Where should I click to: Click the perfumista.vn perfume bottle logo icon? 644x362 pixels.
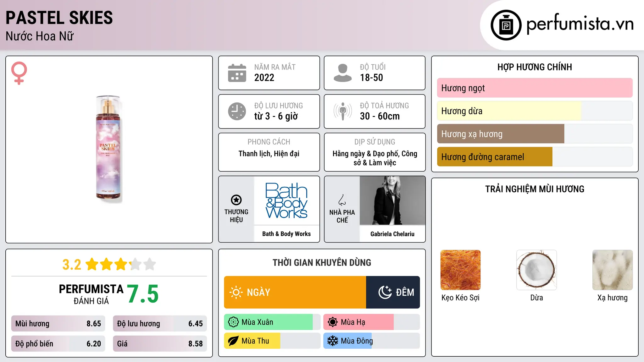point(506,25)
